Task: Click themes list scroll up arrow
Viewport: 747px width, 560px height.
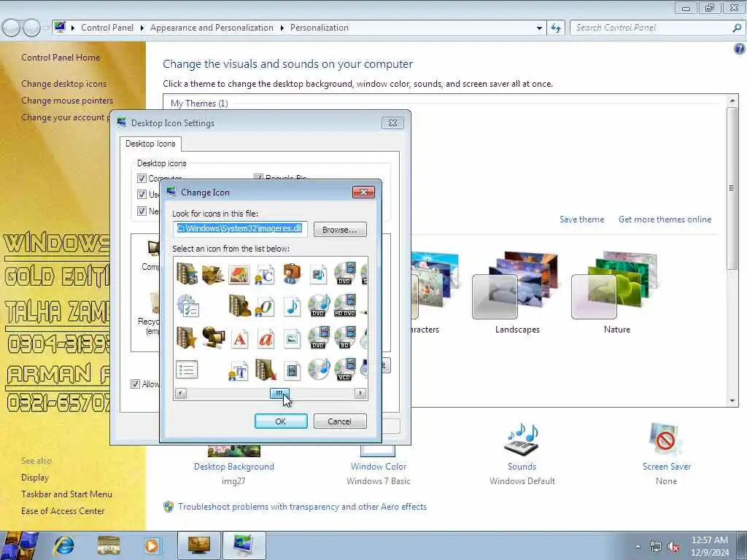Action: click(x=732, y=101)
